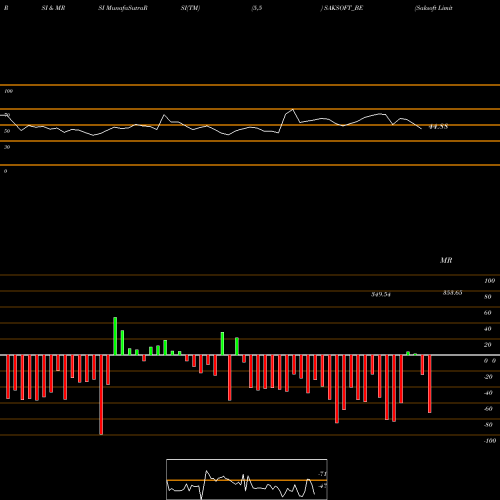Click the RSI line peak near the 70 level
This screenshot has height=500, width=500.
point(293,109)
